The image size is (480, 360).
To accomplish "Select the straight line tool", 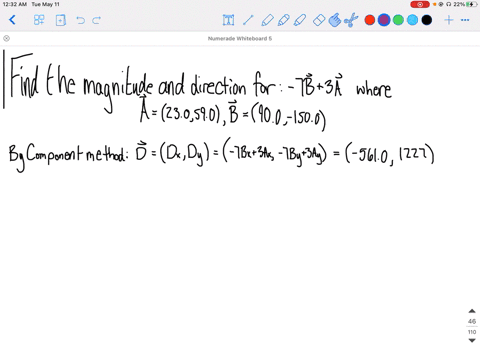I will pos(248,20).
